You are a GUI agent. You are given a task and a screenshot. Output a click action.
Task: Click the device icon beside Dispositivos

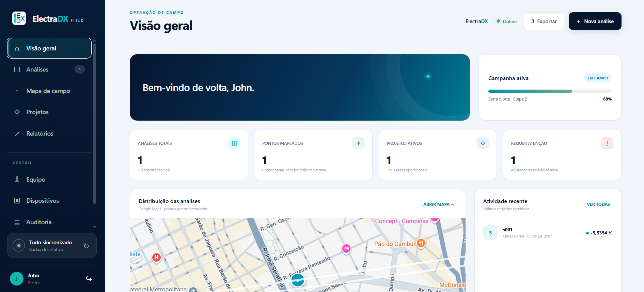(x=17, y=201)
